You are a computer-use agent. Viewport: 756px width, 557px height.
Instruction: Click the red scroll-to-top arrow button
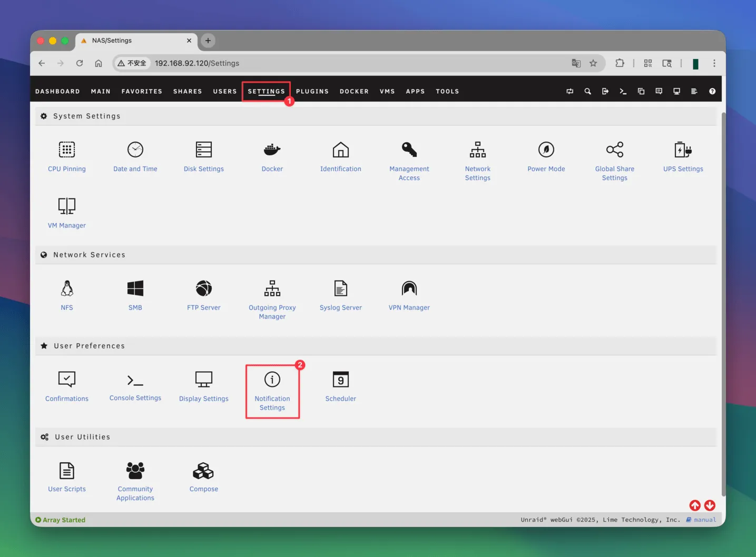click(x=695, y=505)
